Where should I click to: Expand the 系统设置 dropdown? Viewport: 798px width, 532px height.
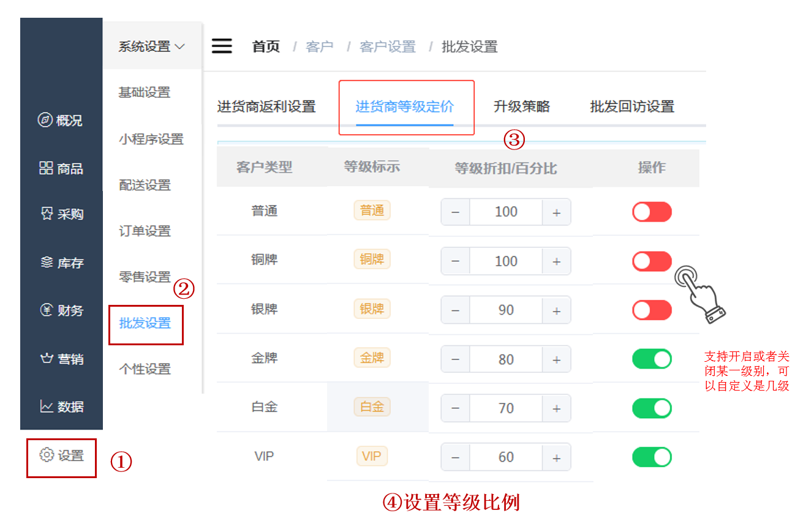[x=152, y=47]
